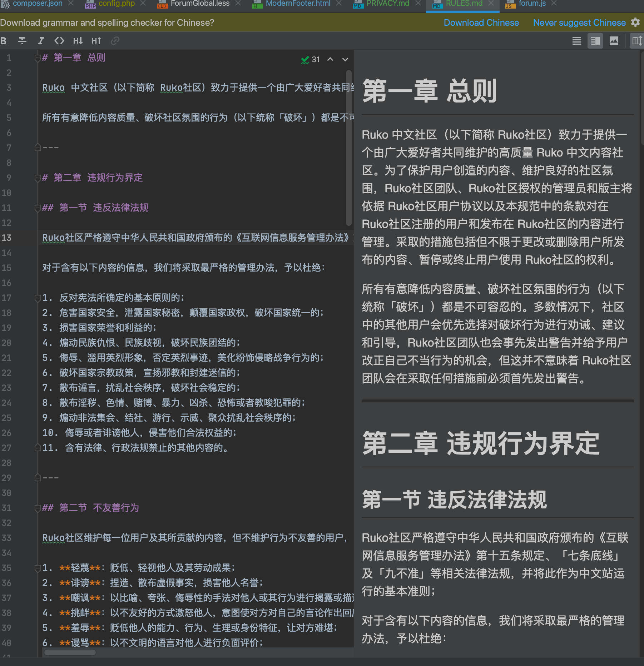Close the forum.js tab
The width and height of the screenshot is (644, 666).
pyautogui.click(x=554, y=3)
